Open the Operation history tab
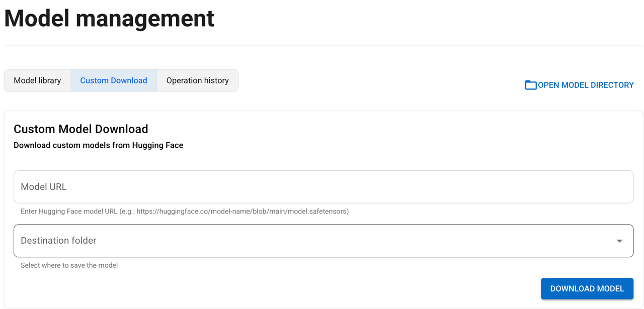The width and height of the screenshot is (644, 309). pyautogui.click(x=197, y=80)
